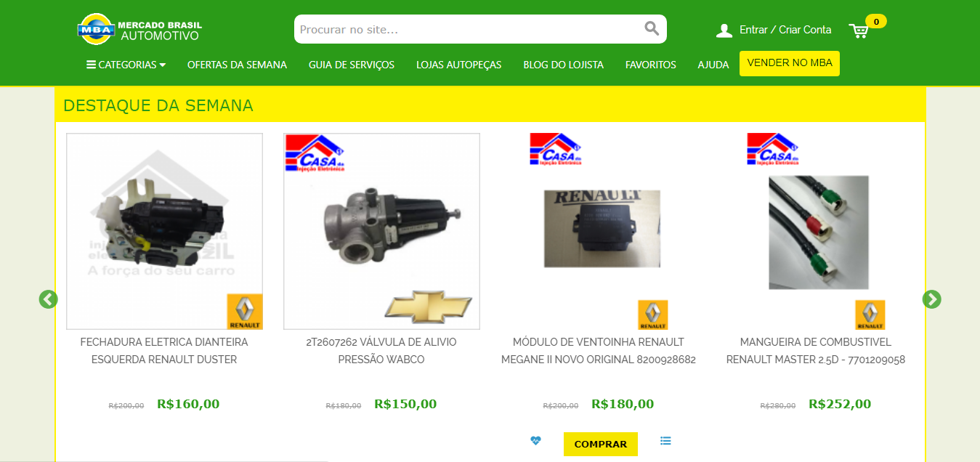Open the Renault Duster door lock thumbnail
Viewport: 980px width, 462px height.
tap(164, 231)
